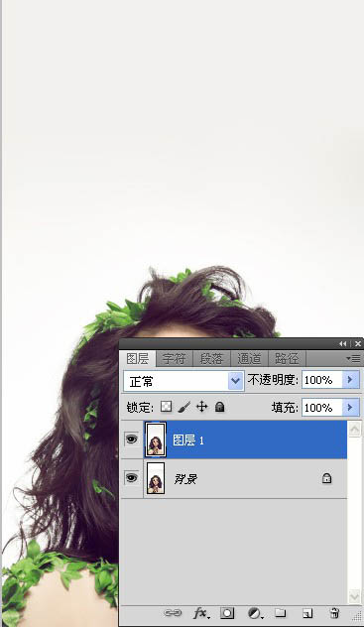This screenshot has height=627, width=364.
Task: Create a new layer
Action: (x=307, y=613)
